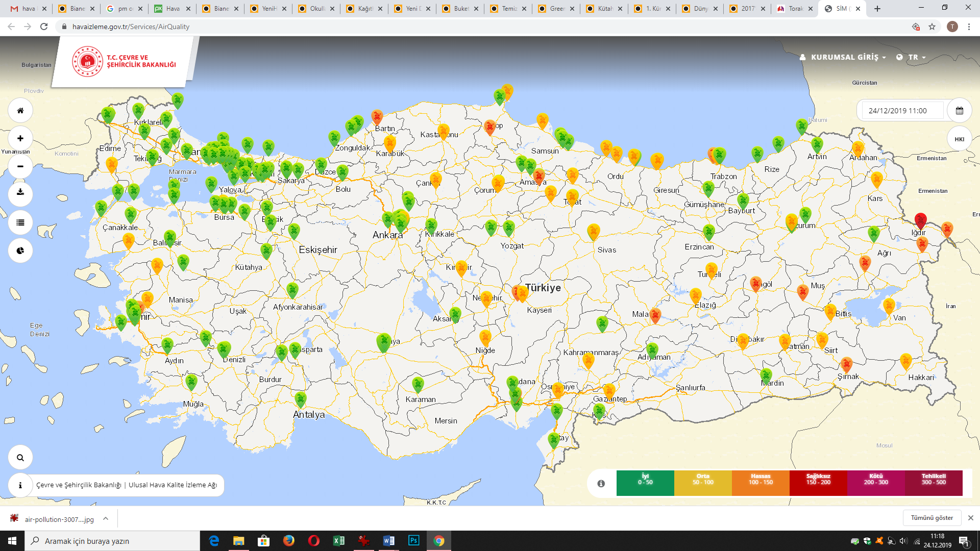
Task: Click the green İyi 0-50 legend swatch
Action: [645, 483]
